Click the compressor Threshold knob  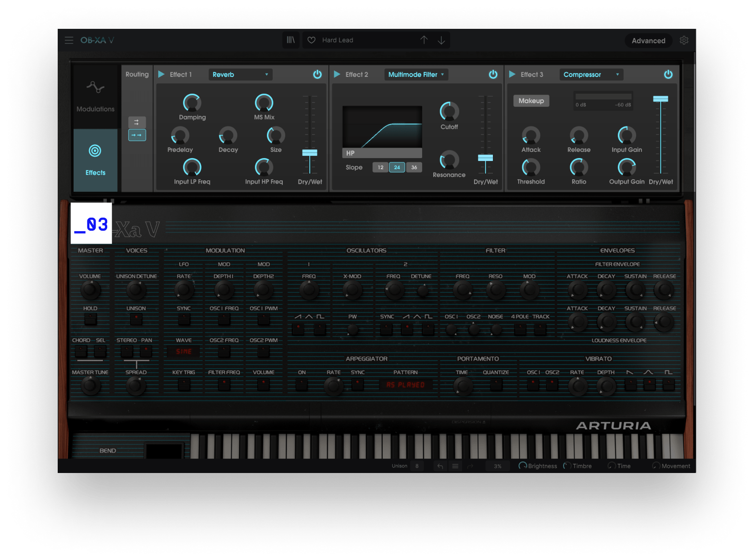tap(531, 168)
